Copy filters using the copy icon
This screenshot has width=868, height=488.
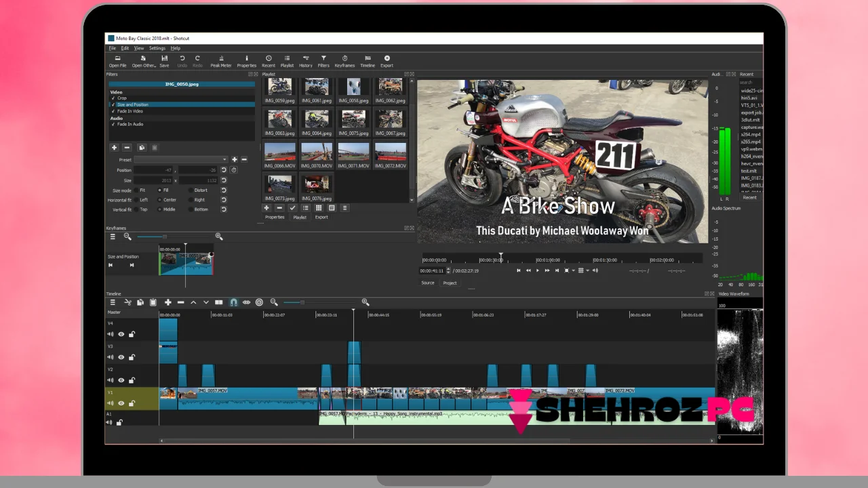pyautogui.click(x=142, y=147)
